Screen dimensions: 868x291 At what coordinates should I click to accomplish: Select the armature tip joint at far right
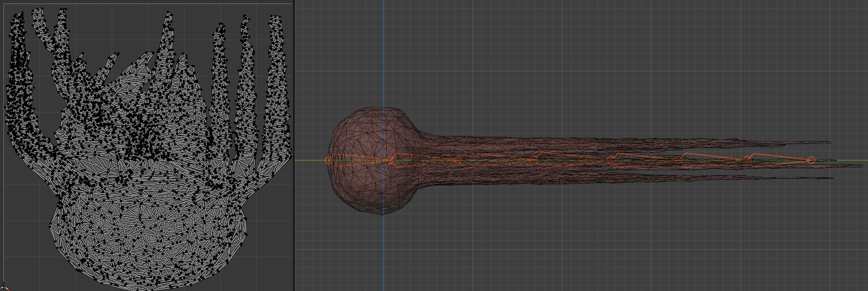pos(811,160)
